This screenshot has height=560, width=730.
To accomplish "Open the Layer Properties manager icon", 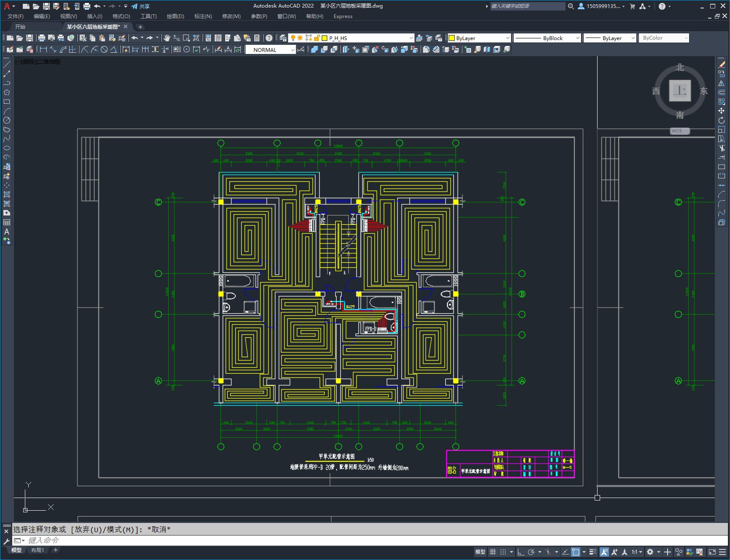I will 283,38.
